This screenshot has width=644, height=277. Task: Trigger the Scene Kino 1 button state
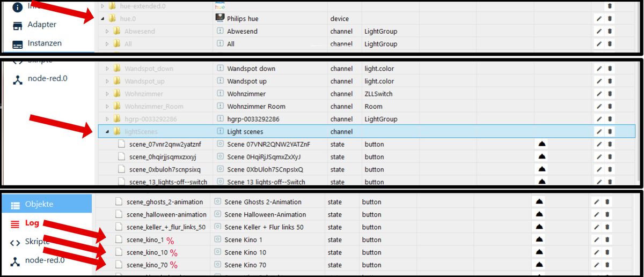[x=539, y=240]
